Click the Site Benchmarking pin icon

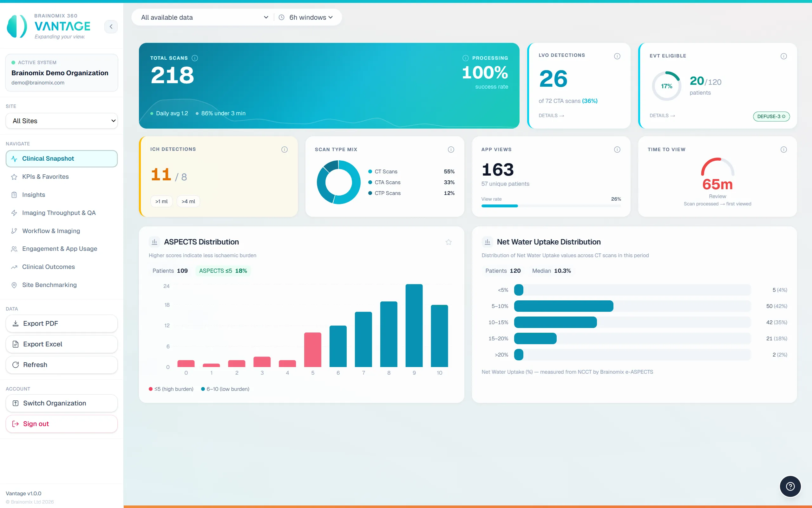tap(14, 285)
